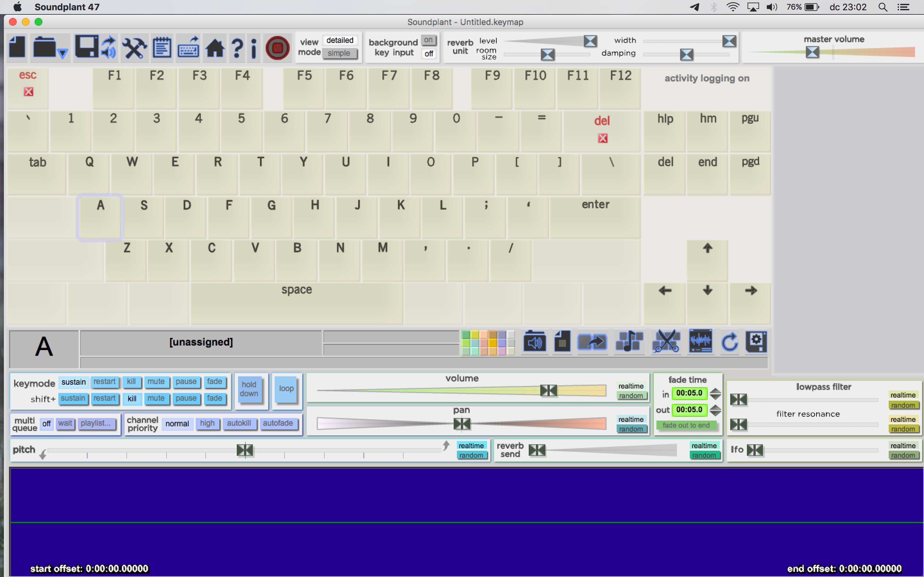Click the red record/stop button
This screenshot has height=577, width=924.
[x=278, y=47]
